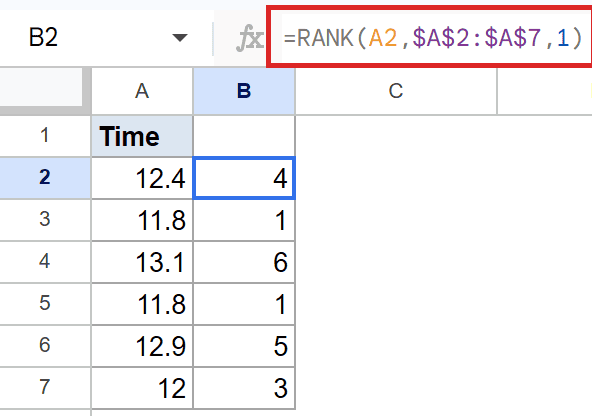Click cell A5 containing 11.8

[x=142, y=304]
